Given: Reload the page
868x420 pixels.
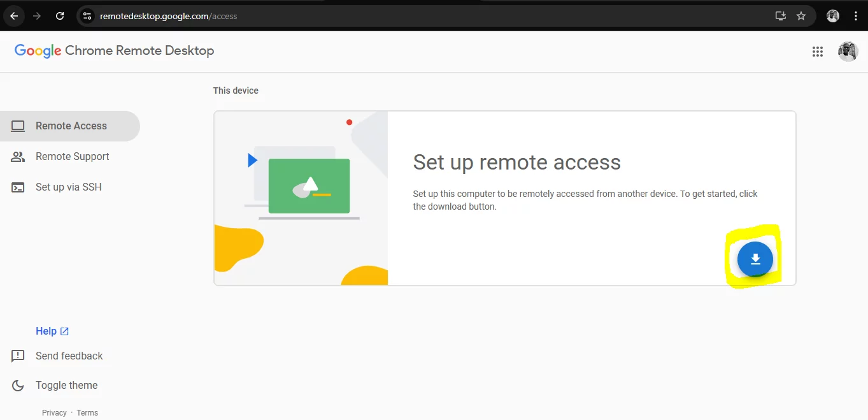Looking at the screenshot, I should 60,16.
